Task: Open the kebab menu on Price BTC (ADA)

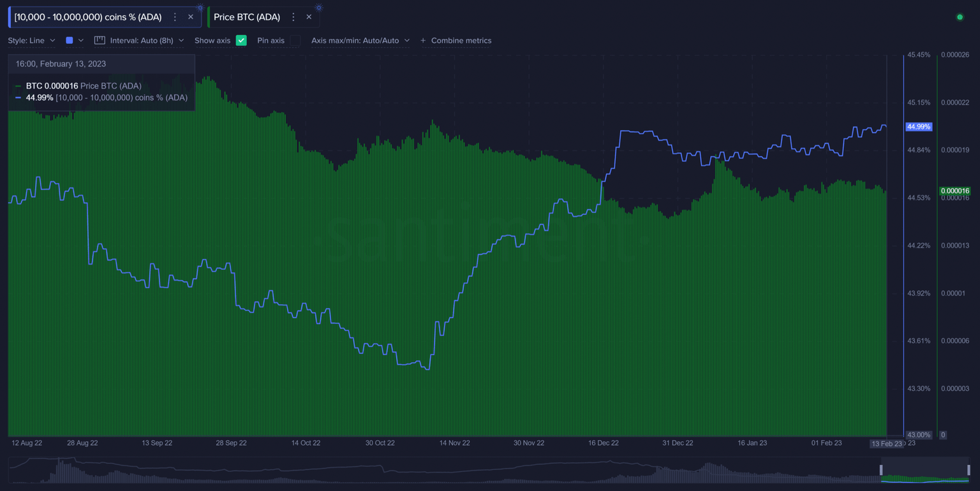Action: 293,17
